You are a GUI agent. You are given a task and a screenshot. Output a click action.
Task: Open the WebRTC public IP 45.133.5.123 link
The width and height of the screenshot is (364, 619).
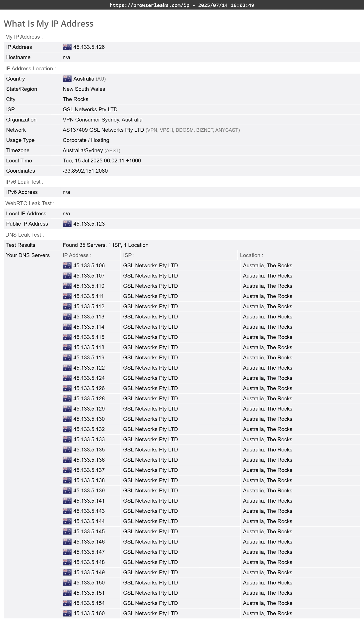[89, 224]
